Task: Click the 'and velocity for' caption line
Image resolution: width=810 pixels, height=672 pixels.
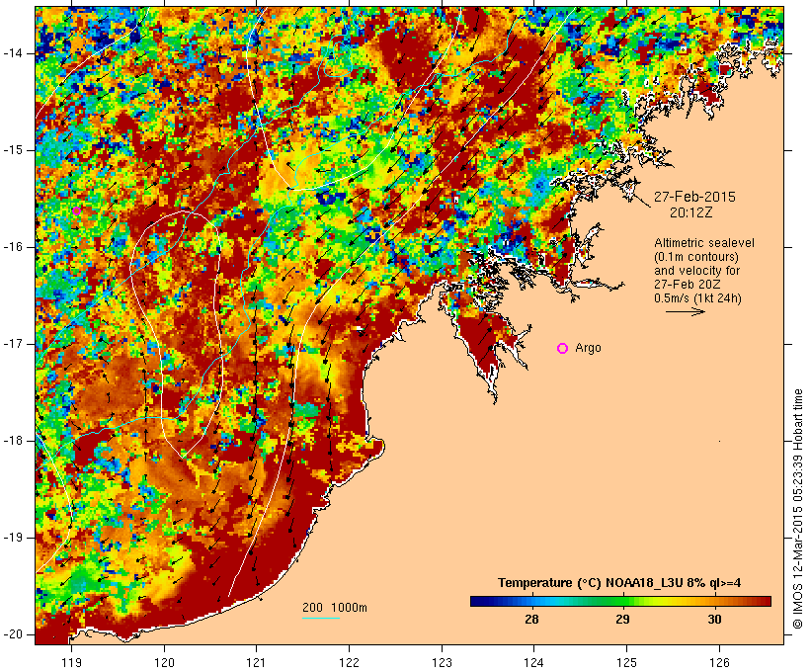Action: tap(696, 271)
